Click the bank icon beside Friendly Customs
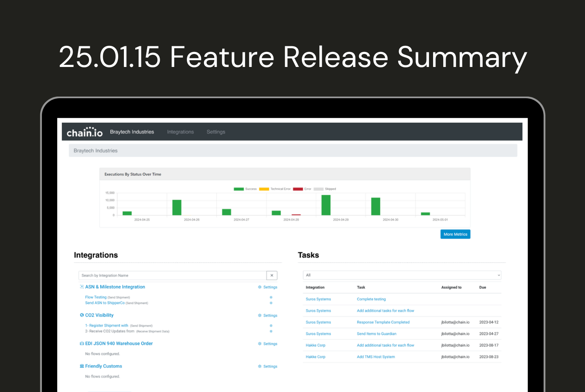This screenshot has width=585, height=392. [82, 366]
